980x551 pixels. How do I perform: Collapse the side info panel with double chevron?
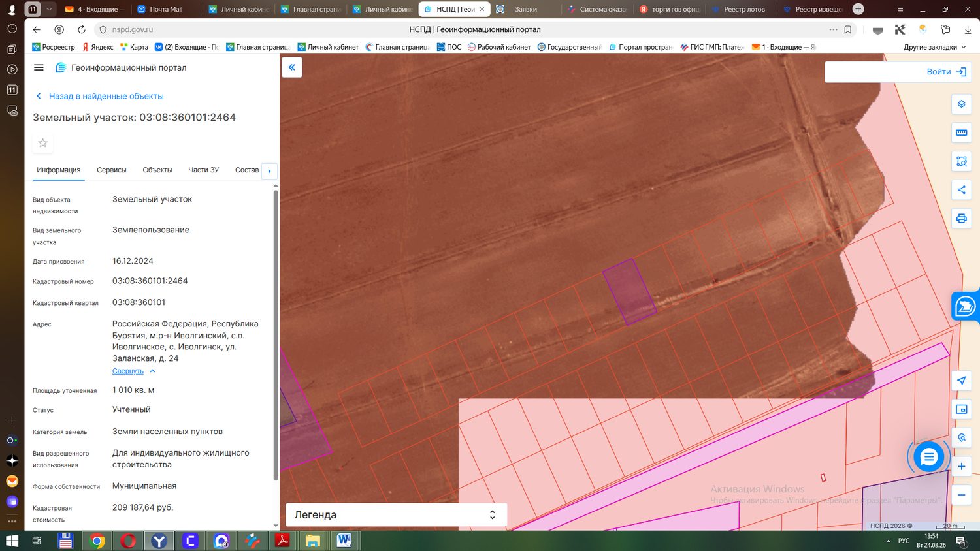292,67
